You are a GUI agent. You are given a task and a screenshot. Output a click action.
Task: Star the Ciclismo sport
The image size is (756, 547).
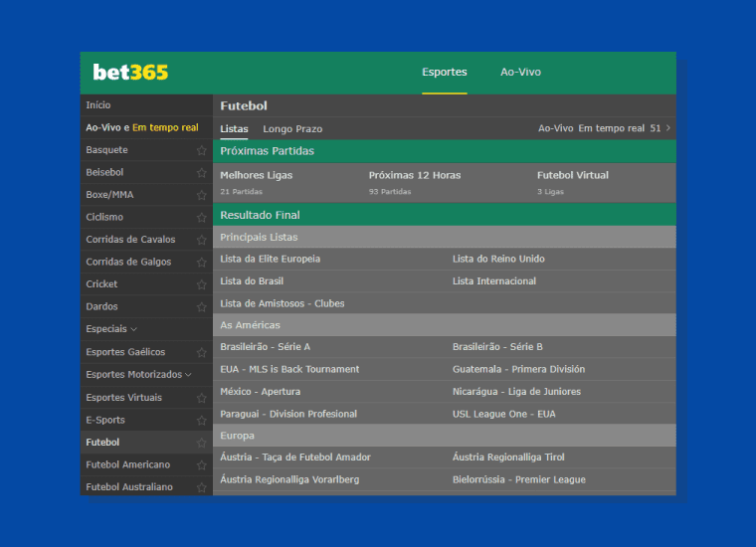tap(202, 218)
